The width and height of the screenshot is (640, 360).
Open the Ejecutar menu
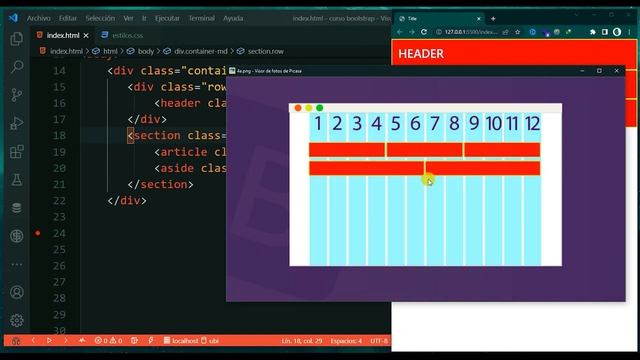tap(167, 18)
